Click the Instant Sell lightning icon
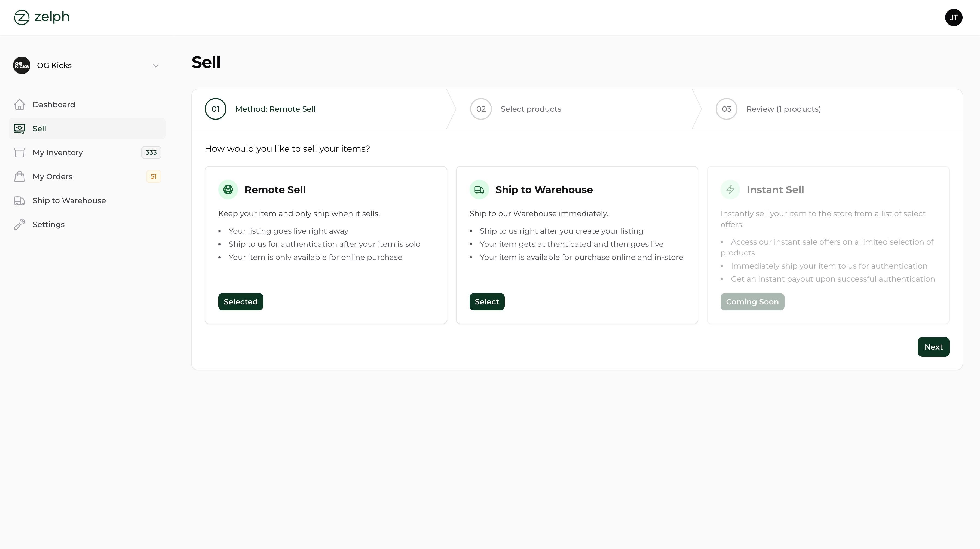The image size is (980, 549). 730,190
